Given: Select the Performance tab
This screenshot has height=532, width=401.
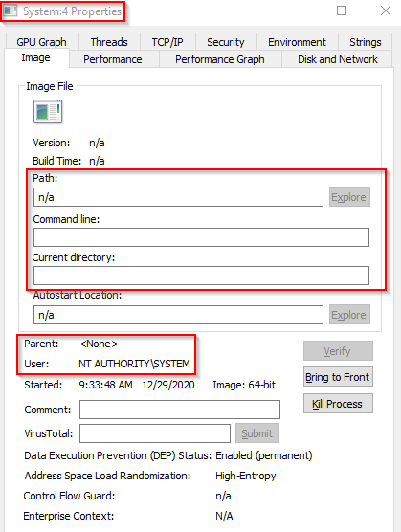Looking at the screenshot, I should tap(113, 59).
